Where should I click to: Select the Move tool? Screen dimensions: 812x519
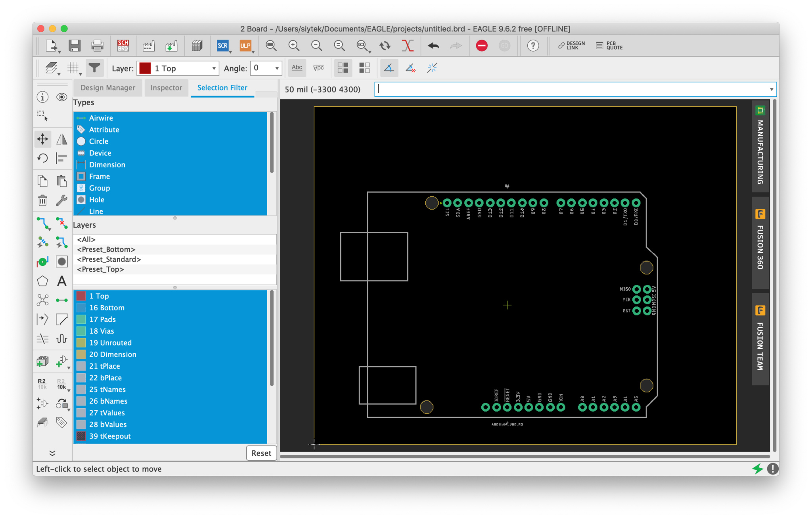(42, 139)
